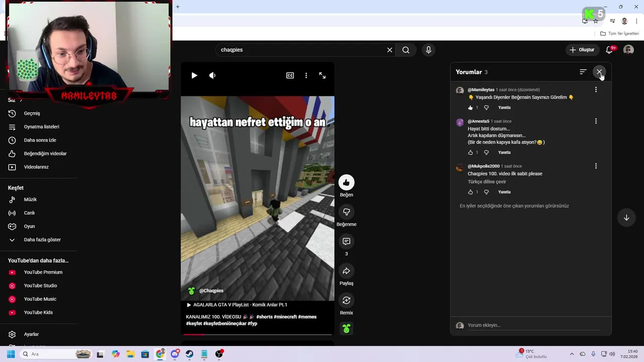Image resolution: width=644 pixels, height=362 pixels.
Task: Click the Chrome bookmark star icon
Action: coord(596,21)
